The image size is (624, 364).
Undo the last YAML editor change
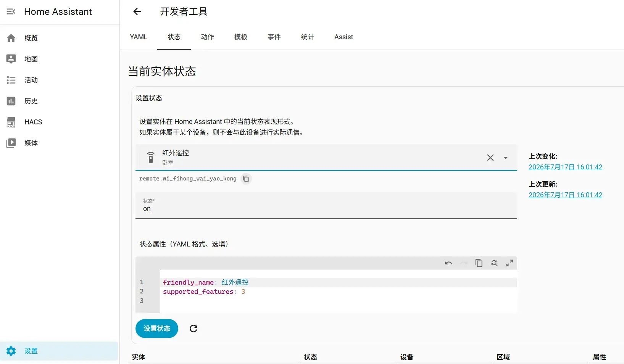[448, 263]
